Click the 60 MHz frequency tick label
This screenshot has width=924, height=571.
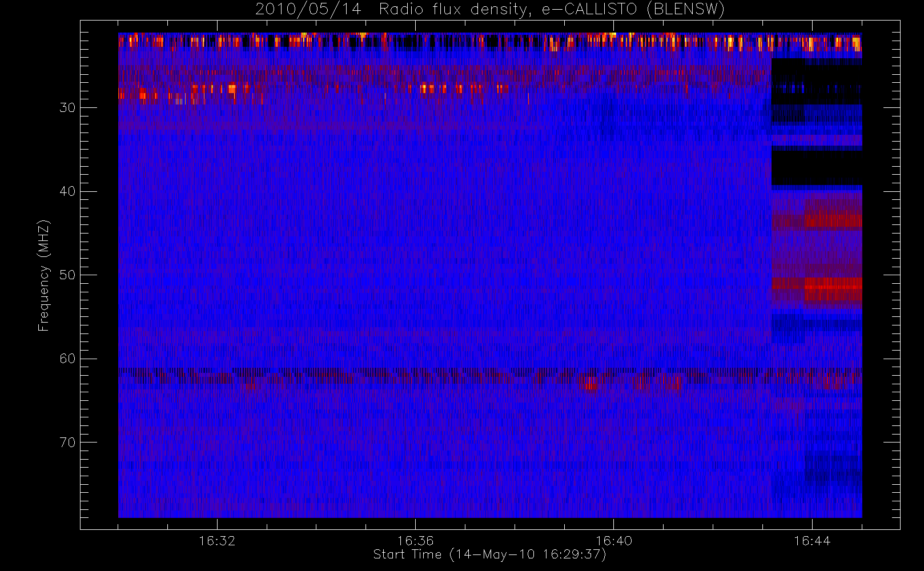(67, 359)
